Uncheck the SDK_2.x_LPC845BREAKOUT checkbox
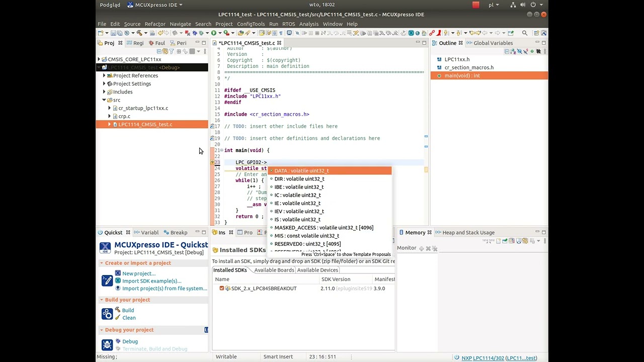 click(222, 289)
